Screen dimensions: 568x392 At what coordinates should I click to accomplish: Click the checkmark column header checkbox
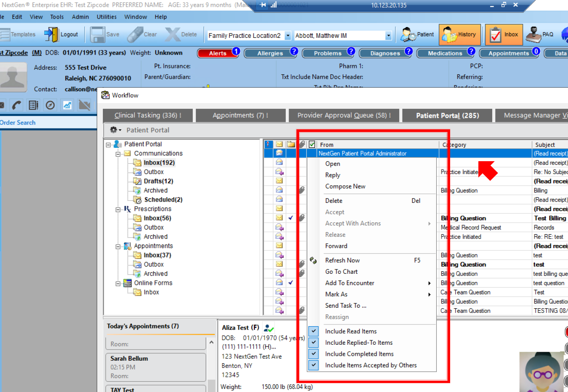point(312,144)
